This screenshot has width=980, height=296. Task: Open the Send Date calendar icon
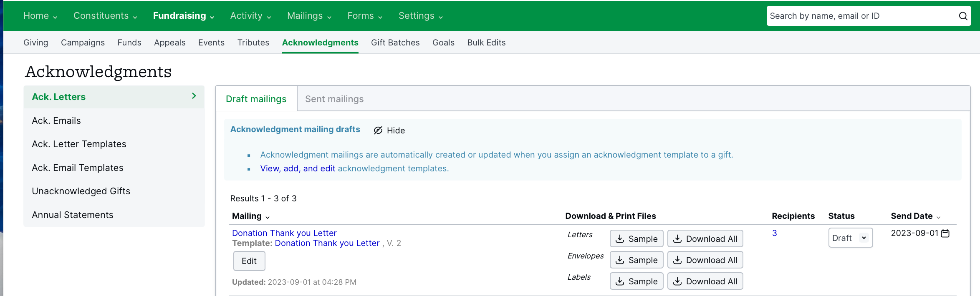click(x=945, y=233)
